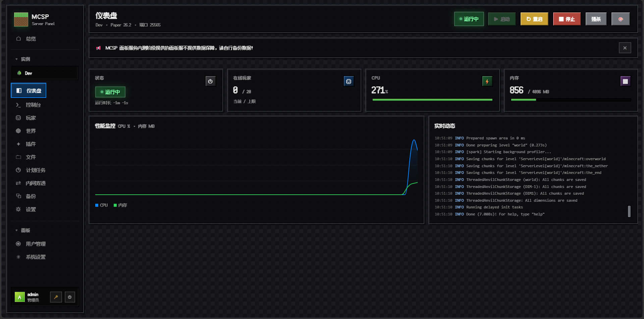644x319 pixels.
Task: Click the key icon next to admin
Action: (56, 297)
